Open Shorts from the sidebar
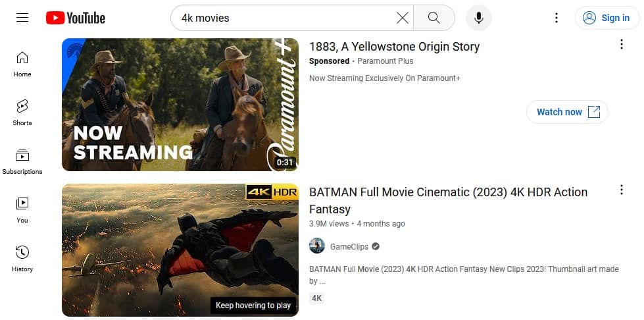 tap(22, 113)
